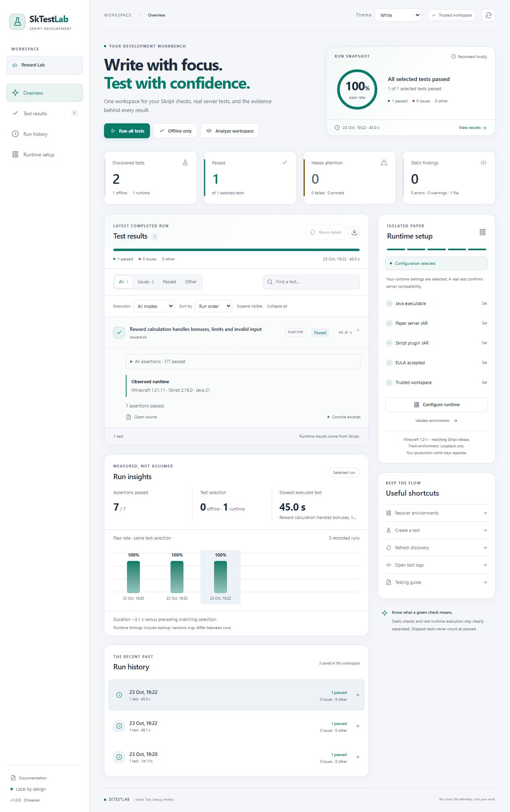Click the 100% pass rate ring
This screenshot has width=510, height=812.
tap(357, 89)
